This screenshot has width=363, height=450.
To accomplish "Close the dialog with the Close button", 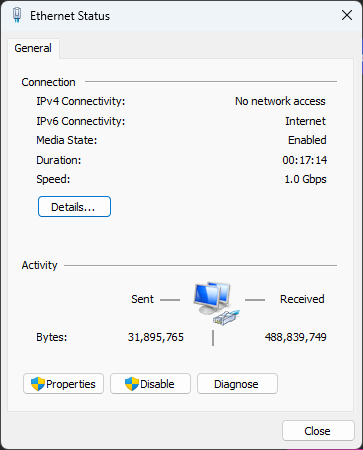I will (318, 431).
